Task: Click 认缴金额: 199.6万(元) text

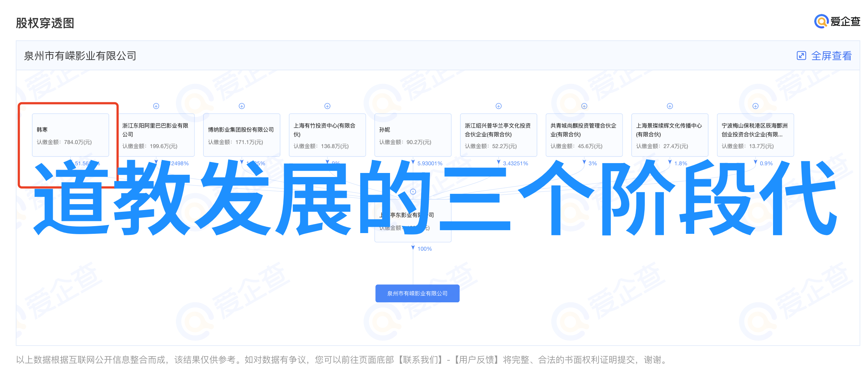Action: click(x=150, y=146)
